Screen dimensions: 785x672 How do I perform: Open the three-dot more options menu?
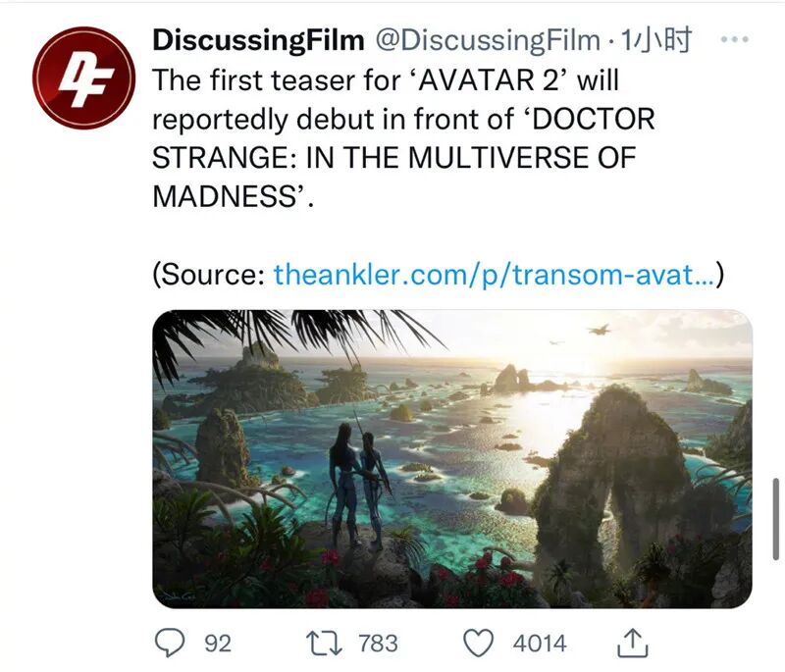click(734, 39)
